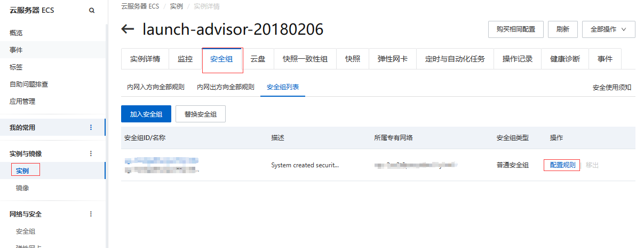The height and width of the screenshot is (248, 644).
Task: Click the 替换安全组 button
Action: click(200, 114)
